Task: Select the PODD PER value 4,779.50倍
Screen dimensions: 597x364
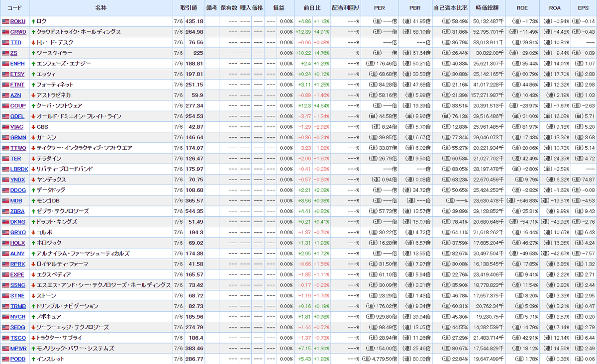Action: (386, 359)
